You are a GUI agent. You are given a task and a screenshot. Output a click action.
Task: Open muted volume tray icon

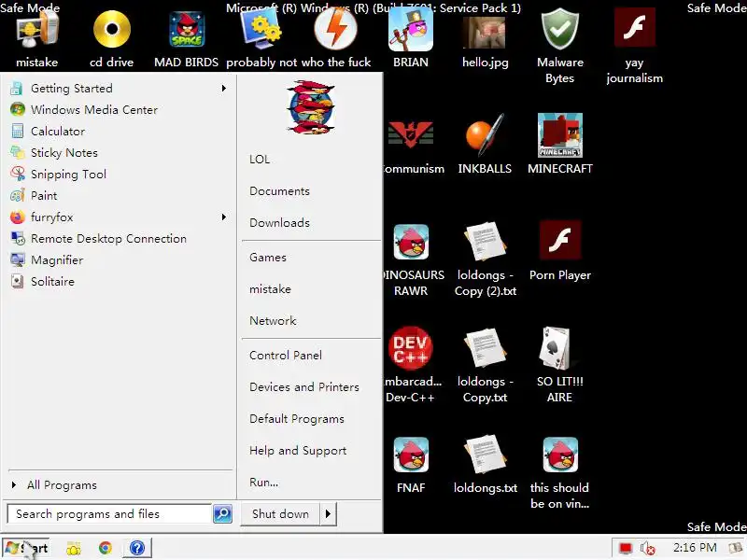648,549
